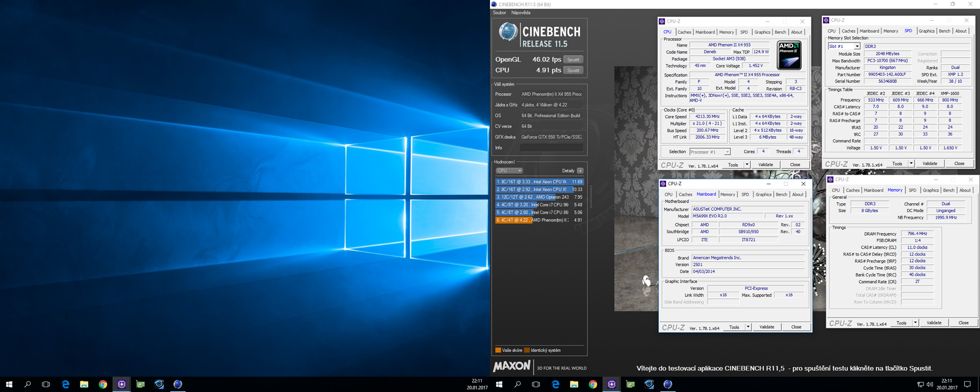Switch to Bench tab in CPU-Z Mainboard window
This screenshot has height=392, width=980.
[781, 194]
